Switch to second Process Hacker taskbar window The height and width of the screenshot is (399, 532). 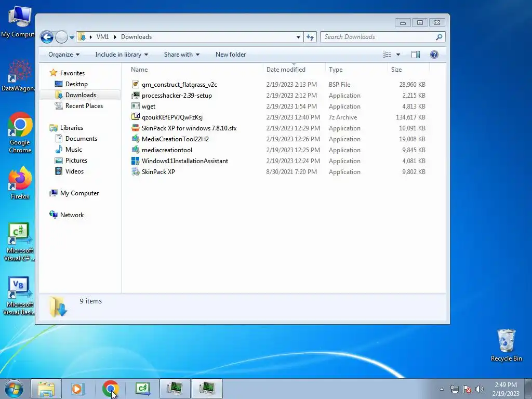(207, 389)
